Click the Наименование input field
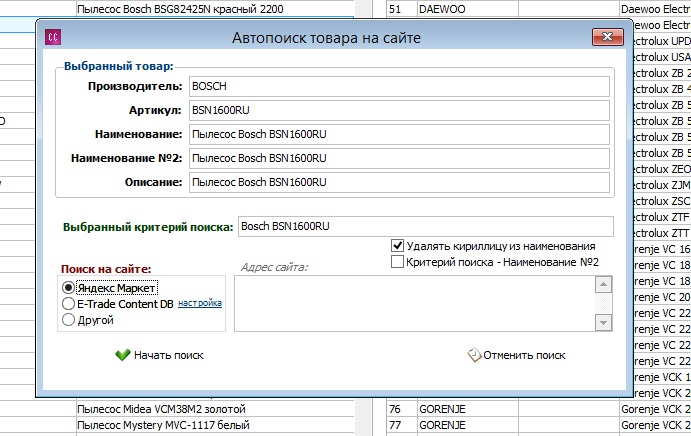This screenshot has height=436, width=691. click(399, 134)
